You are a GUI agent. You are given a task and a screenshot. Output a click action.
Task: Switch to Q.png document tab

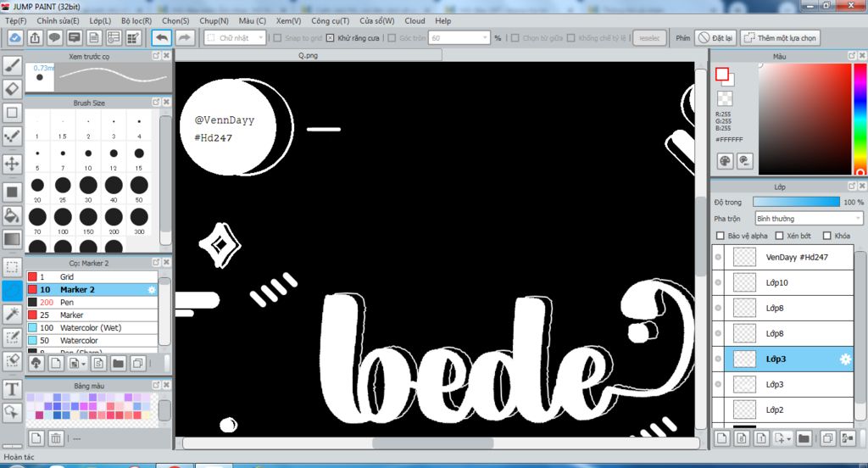[309, 55]
